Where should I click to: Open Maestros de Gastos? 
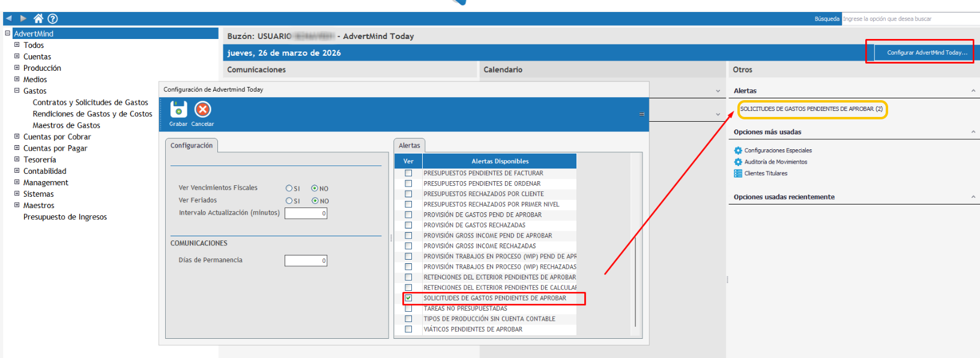(66, 125)
